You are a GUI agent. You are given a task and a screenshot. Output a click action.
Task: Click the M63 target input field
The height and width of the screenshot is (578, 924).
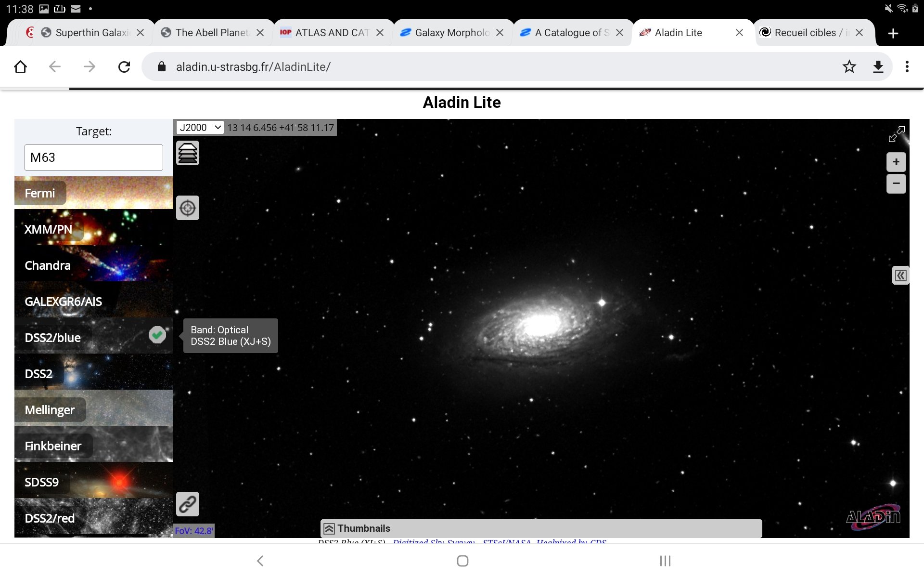pos(94,158)
